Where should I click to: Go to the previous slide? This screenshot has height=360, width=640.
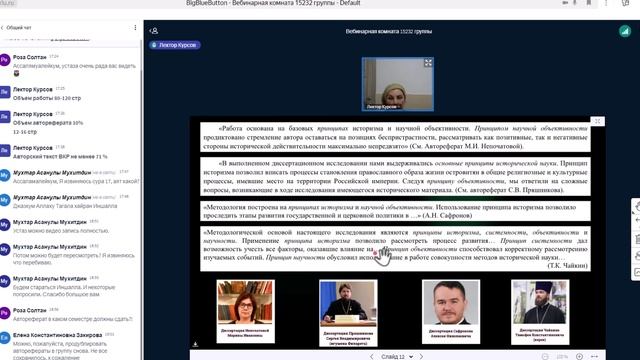[x=371, y=356]
